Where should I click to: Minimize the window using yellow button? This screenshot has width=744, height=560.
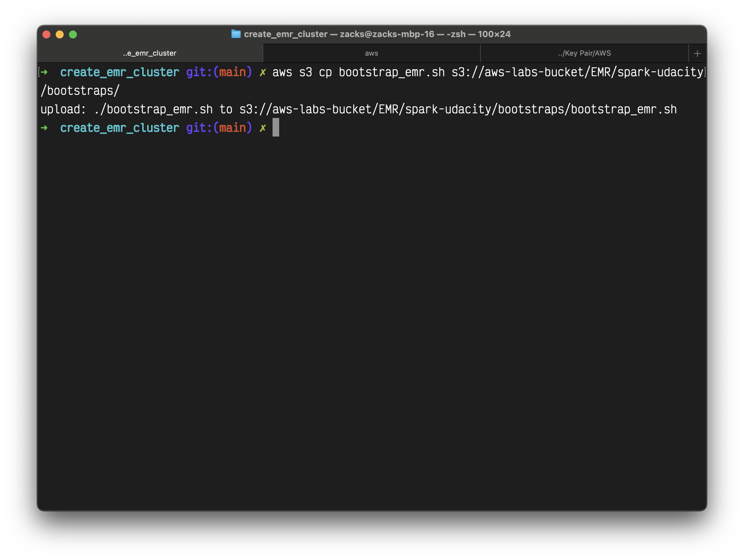(60, 34)
